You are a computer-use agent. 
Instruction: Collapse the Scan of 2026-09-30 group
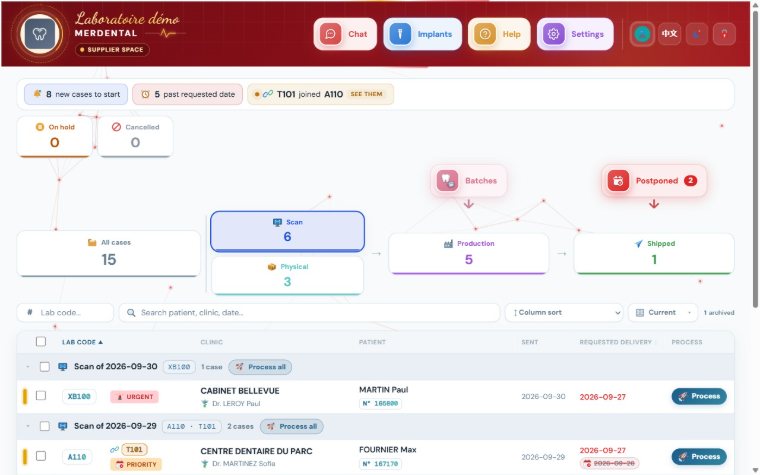click(28, 367)
